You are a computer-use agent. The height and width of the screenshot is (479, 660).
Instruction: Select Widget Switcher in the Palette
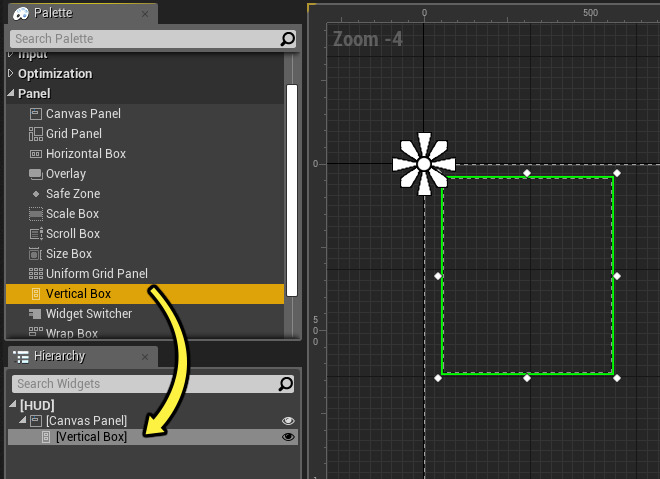pyautogui.click(x=88, y=314)
